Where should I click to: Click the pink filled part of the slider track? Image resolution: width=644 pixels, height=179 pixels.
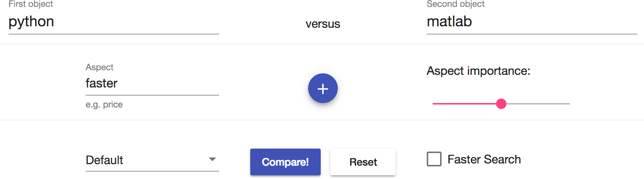tap(463, 104)
